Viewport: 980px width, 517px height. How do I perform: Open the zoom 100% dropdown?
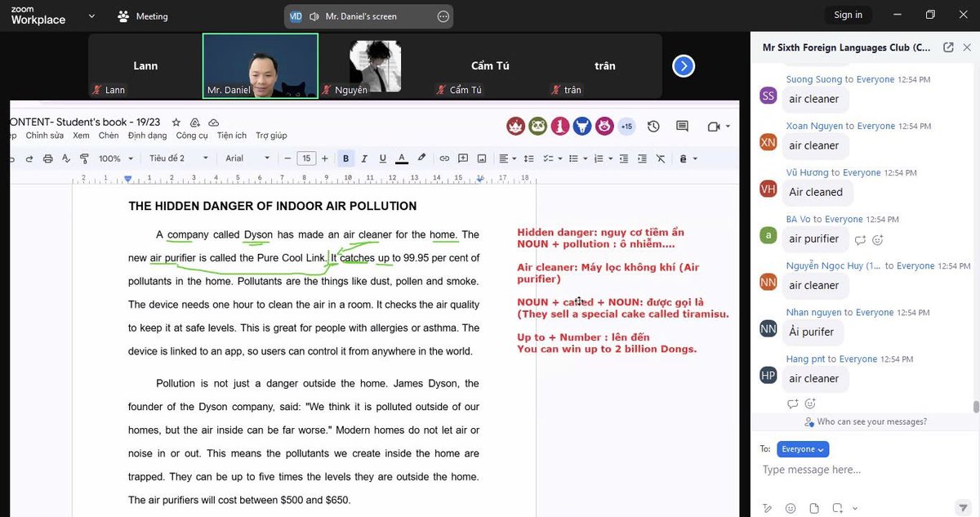[x=115, y=158]
